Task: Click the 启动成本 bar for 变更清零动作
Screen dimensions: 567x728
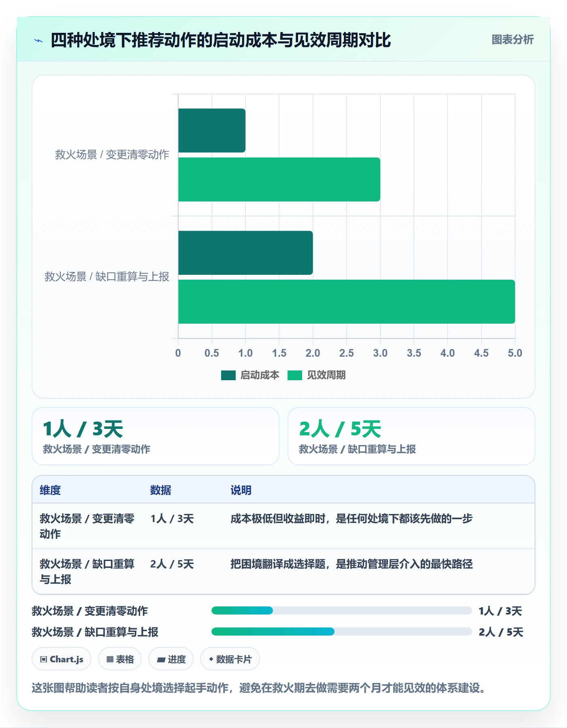Action: [212, 131]
